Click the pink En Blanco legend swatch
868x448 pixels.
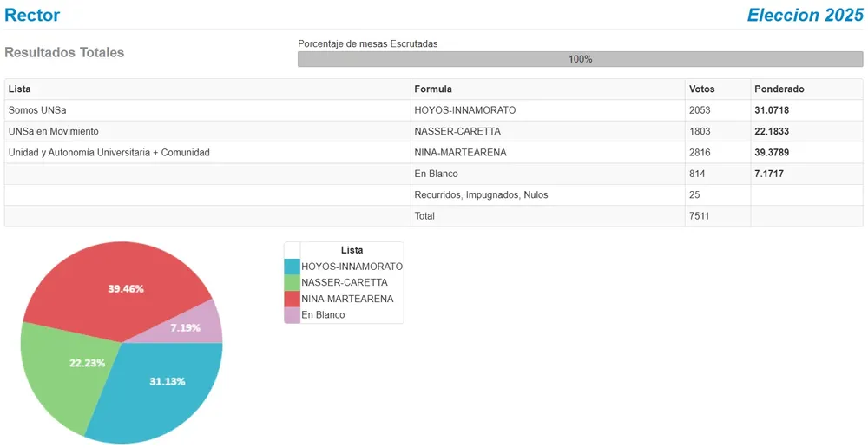292,315
